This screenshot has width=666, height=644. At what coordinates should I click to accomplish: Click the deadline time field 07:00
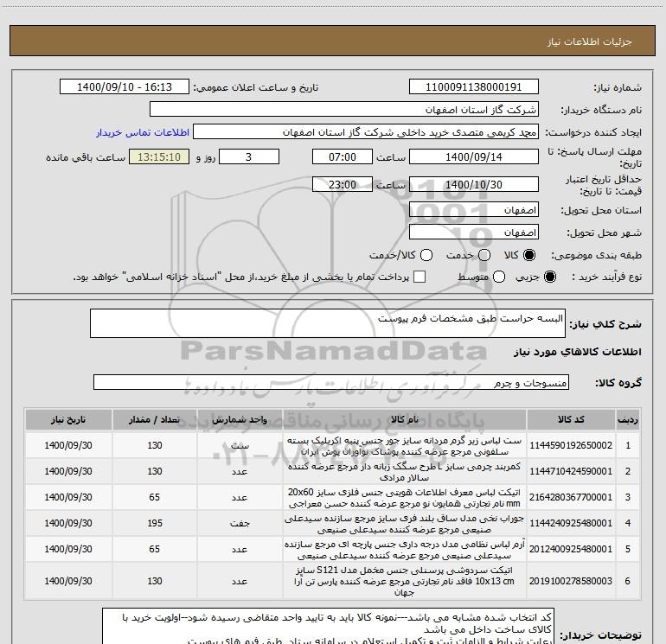(x=343, y=156)
